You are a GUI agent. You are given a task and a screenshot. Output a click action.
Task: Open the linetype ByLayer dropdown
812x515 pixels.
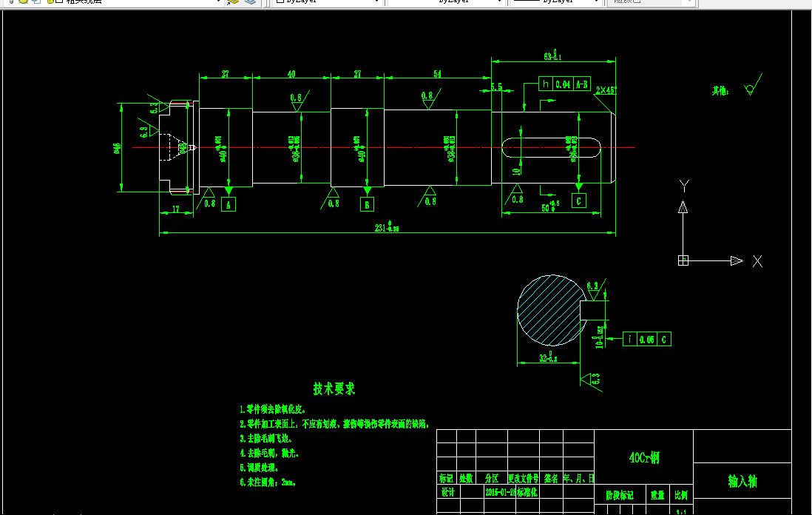[x=446, y=1]
